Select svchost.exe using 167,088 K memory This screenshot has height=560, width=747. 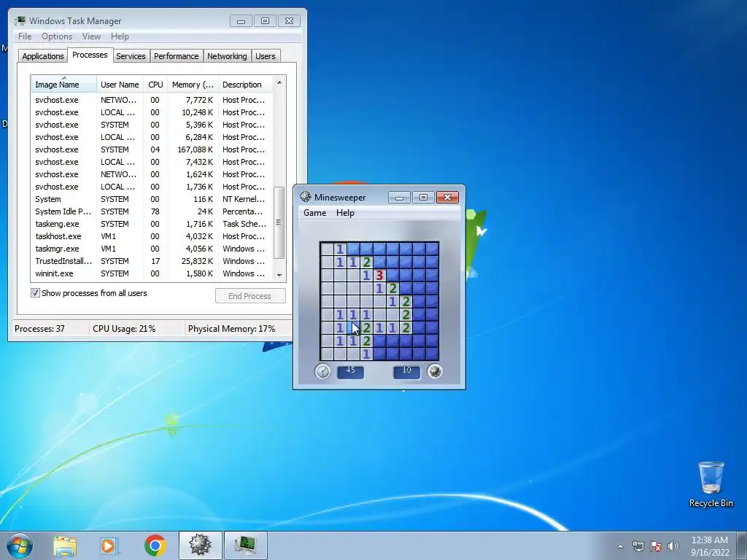152,149
